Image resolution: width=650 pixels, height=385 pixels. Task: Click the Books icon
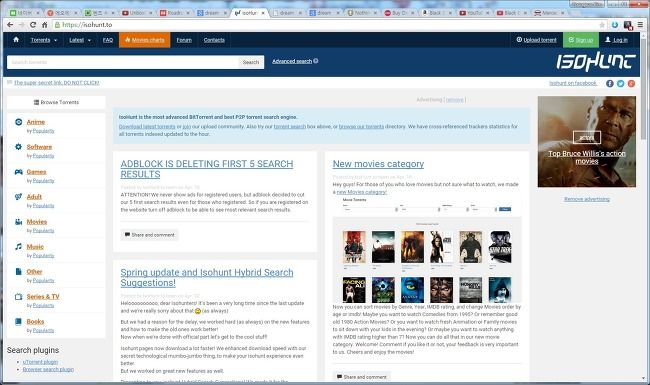18,321
